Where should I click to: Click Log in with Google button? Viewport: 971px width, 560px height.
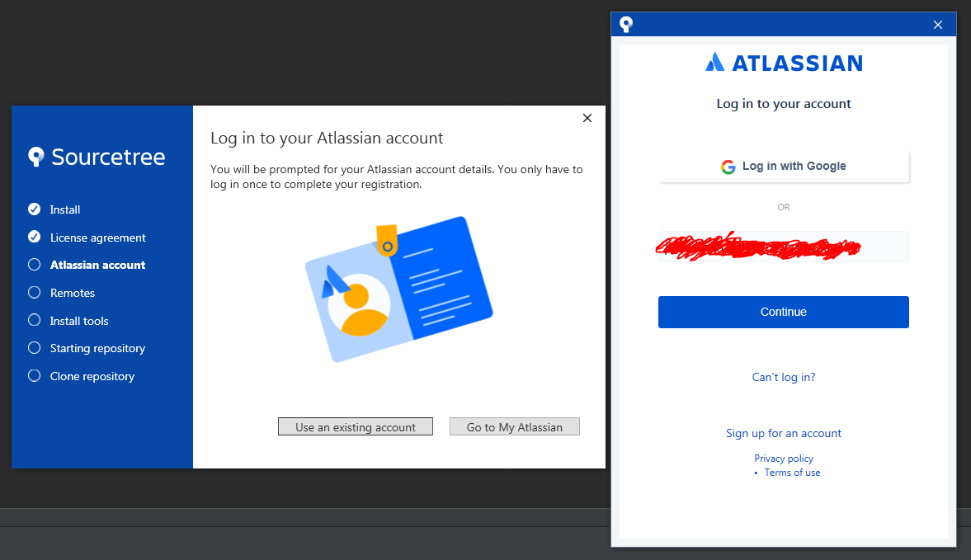(x=784, y=166)
